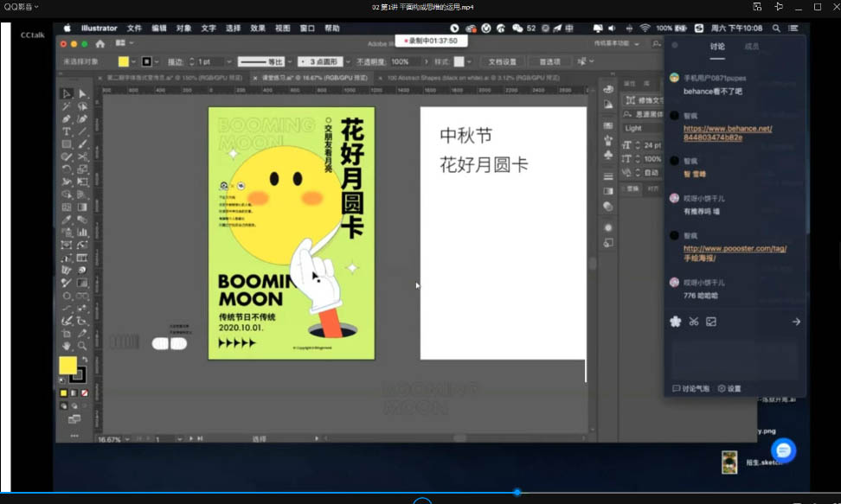Toggle Draw Normal mode icon
841x504 pixels.
click(64, 406)
